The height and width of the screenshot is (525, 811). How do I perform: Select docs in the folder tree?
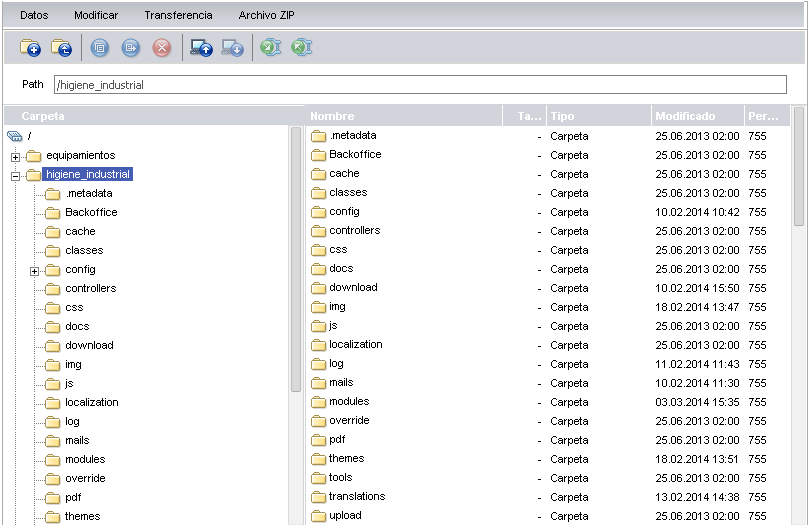point(77,326)
